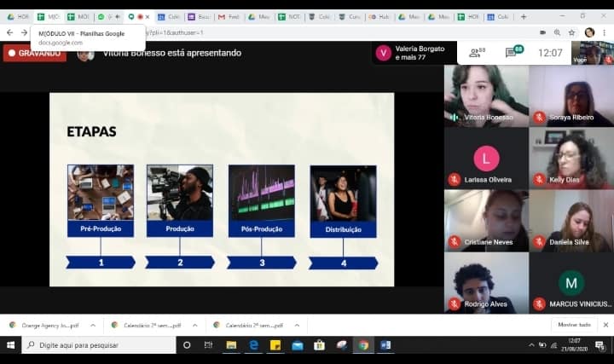Open File Explorer from the taskbar
614x364 pixels.
(x=231, y=345)
